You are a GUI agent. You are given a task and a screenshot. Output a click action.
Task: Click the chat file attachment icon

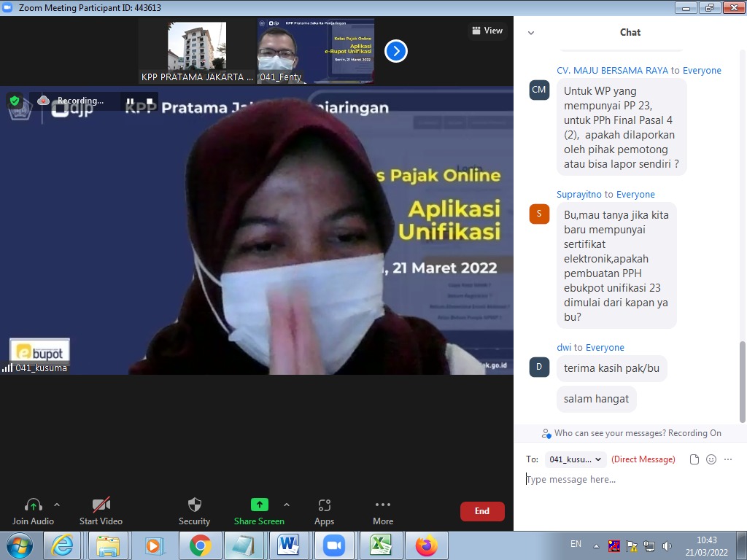(694, 459)
